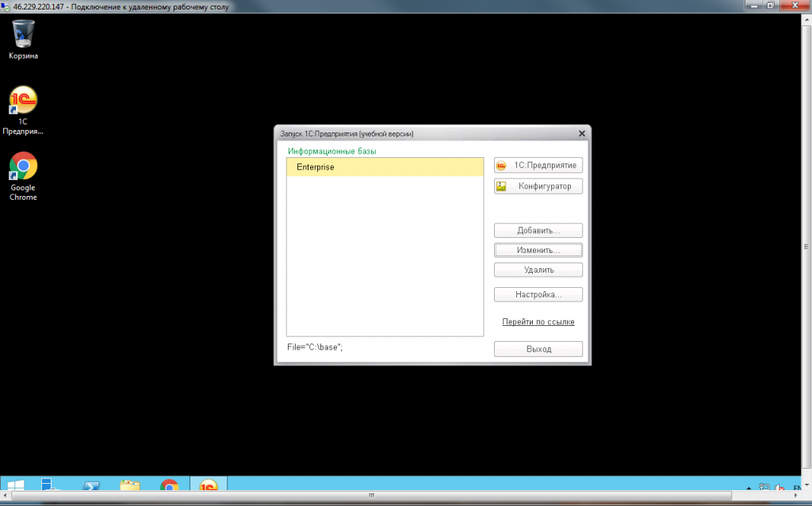Exit the launcher via Выход button
This screenshot has height=506, width=812.
[x=538, y=349]
